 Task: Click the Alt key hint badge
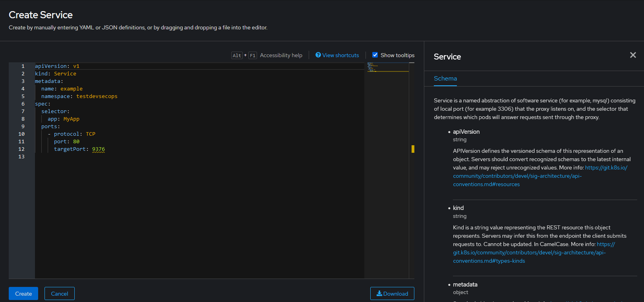(x=237, y=56)
